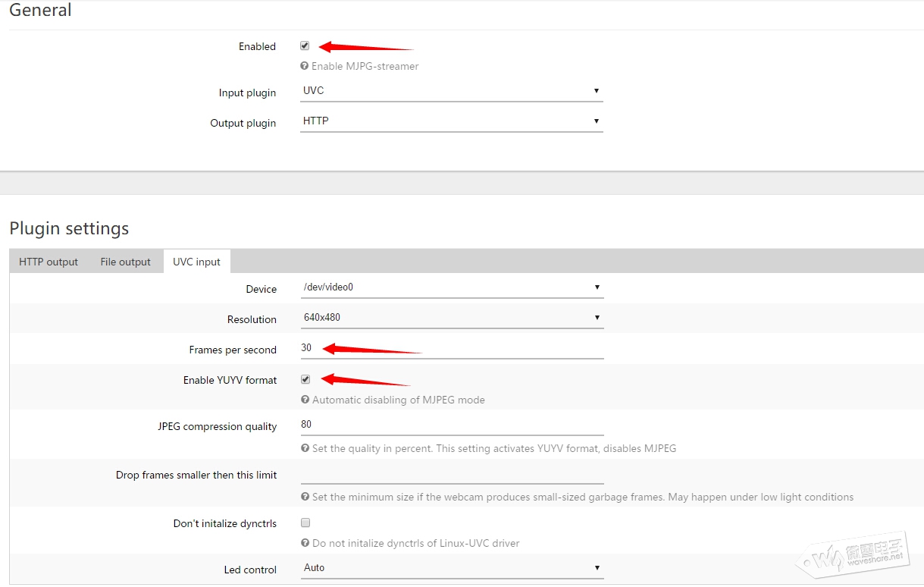Switch to HTTP output tab
Viewport: 924px width, 587px height.
49,262
